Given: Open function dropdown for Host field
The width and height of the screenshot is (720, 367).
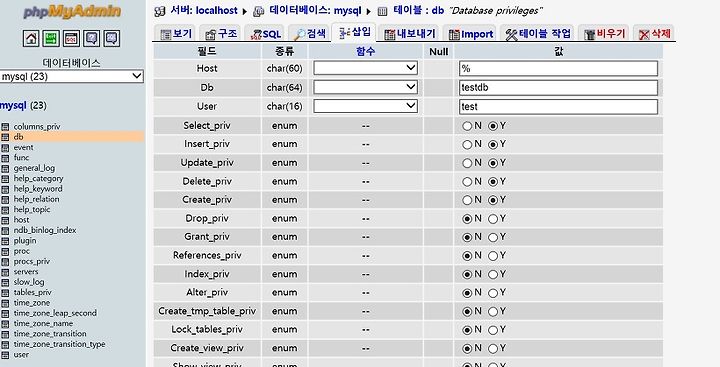Looking at the screenshot, I should click(x=365, y=68).
